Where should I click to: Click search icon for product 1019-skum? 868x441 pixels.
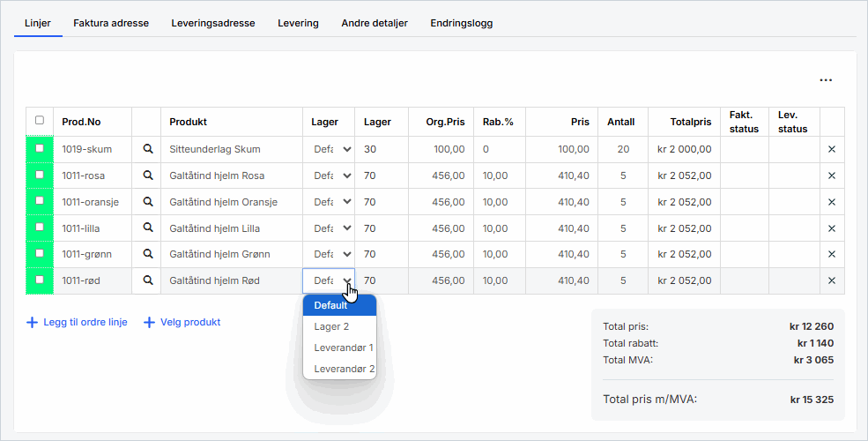point(148,150)
